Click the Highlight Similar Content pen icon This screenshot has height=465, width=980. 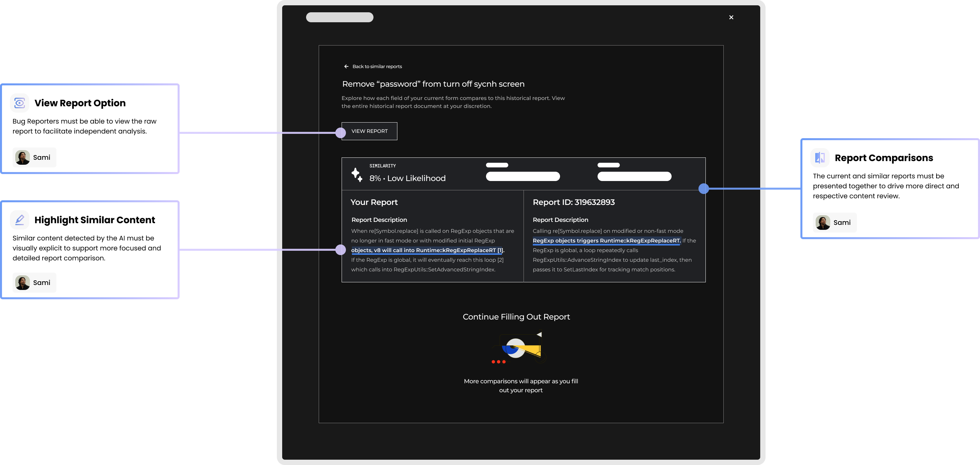[x=19, y=220]
